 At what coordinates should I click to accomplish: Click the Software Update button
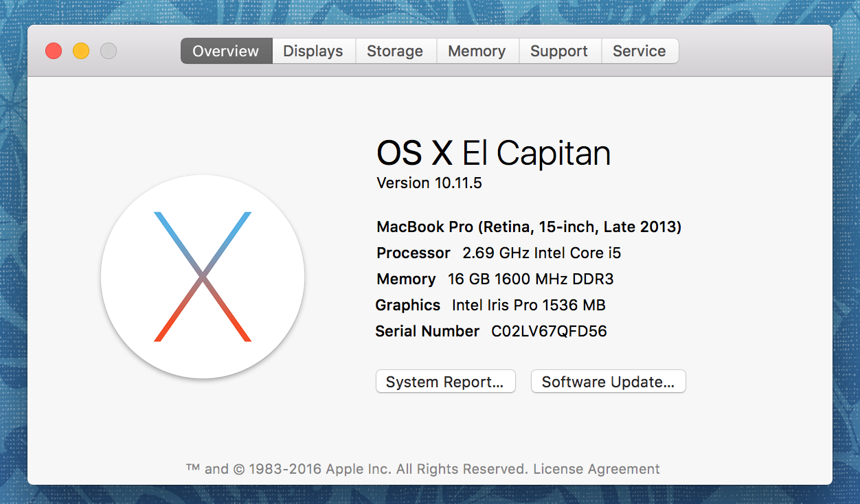[x=609, y=382]
